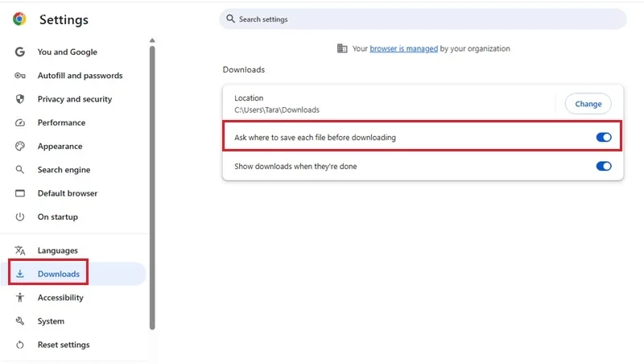Click the key icon for Autofill and passwords
Image resolution: width=644 pixels, height=364 pixels.
19,76
